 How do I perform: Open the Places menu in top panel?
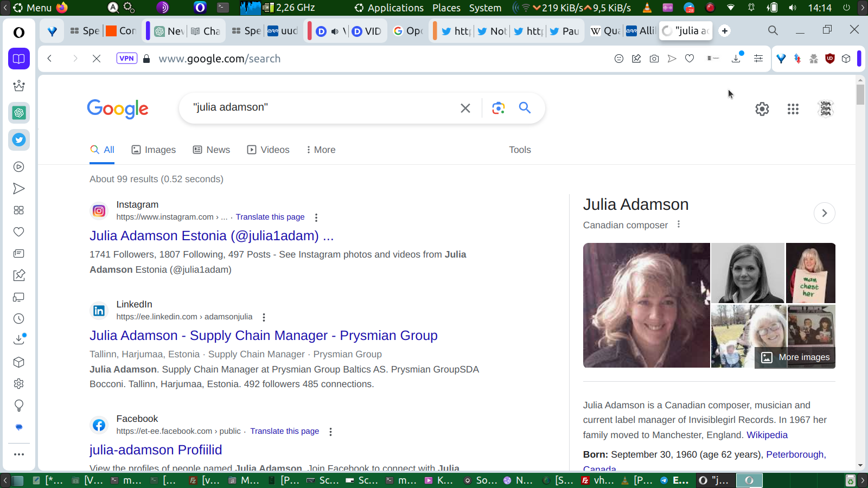(x=446, y=8)
